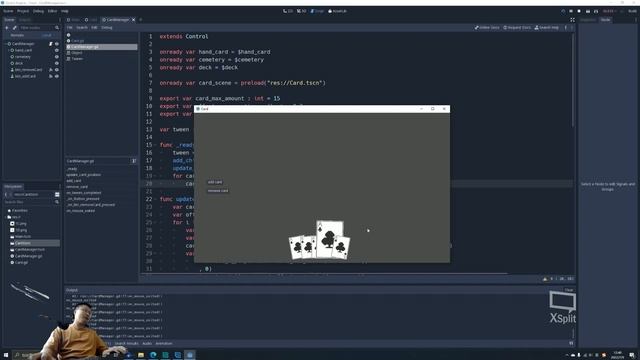
Task: Toggle visibility of cemetery node
Action: pos(57,57)
